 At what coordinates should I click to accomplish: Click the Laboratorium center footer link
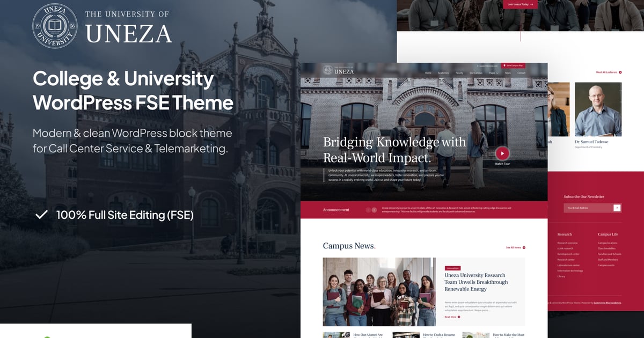[568, 265]
